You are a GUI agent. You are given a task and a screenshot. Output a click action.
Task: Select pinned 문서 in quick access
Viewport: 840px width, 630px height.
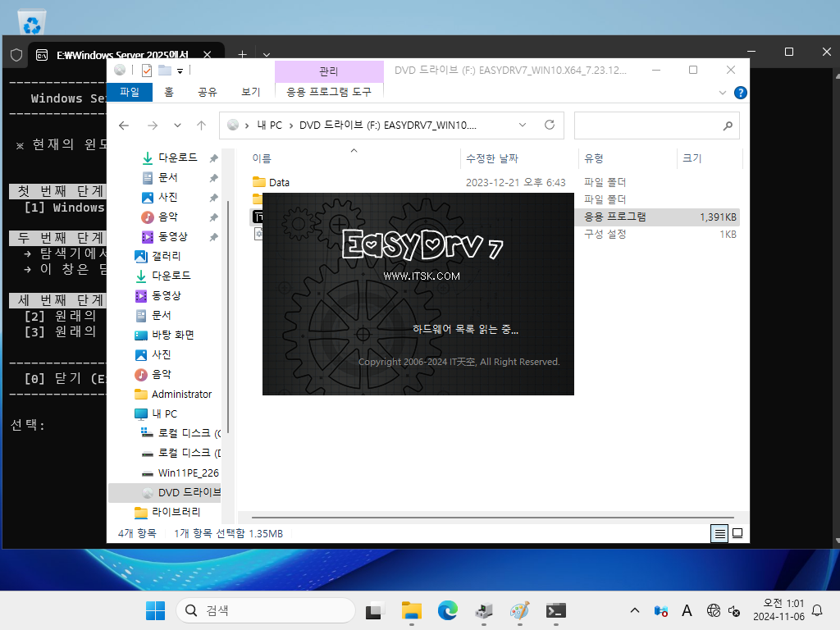[167, 177]
